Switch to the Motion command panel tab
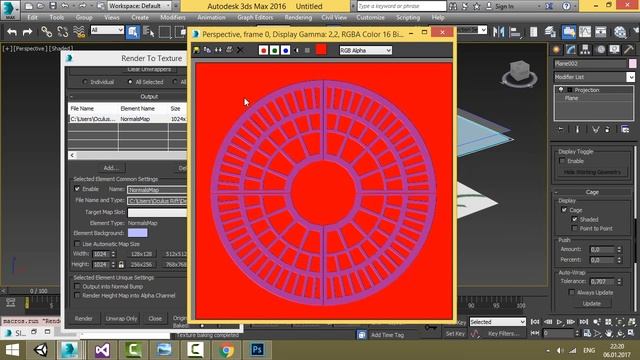Screen dimensions: 640x360 600,50
